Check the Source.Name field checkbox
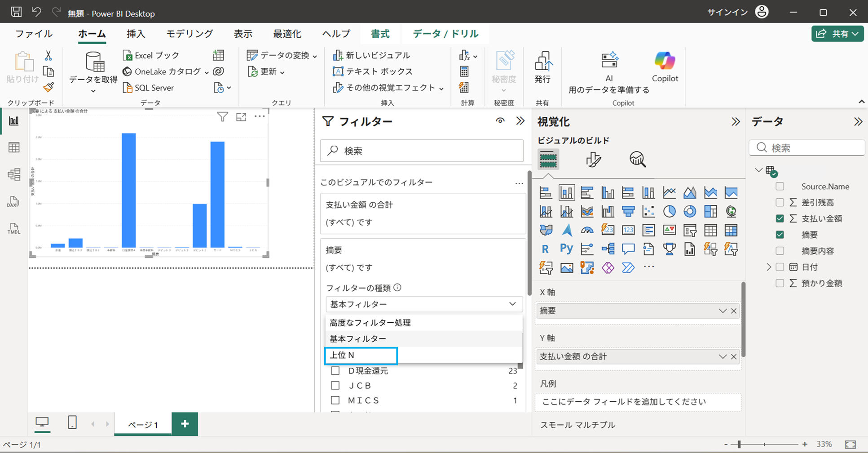The width and height of the screenshot is (868, 453). click(x=779, y=186)
